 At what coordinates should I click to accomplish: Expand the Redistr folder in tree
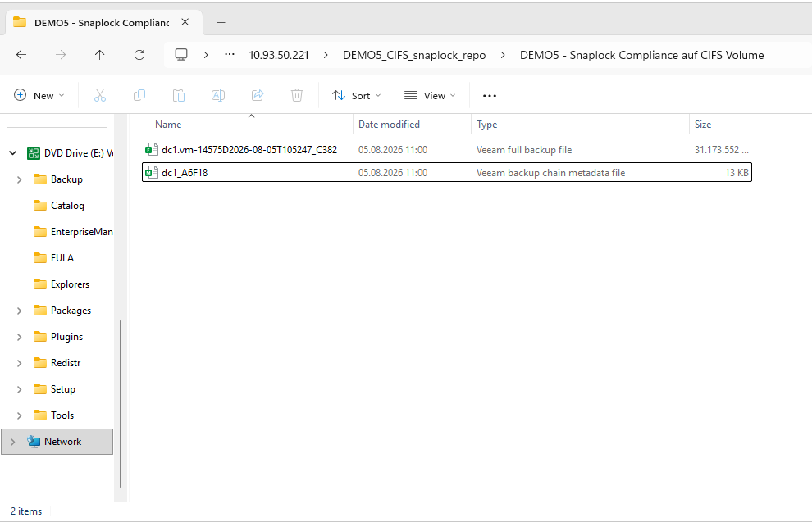click(19, 363)
